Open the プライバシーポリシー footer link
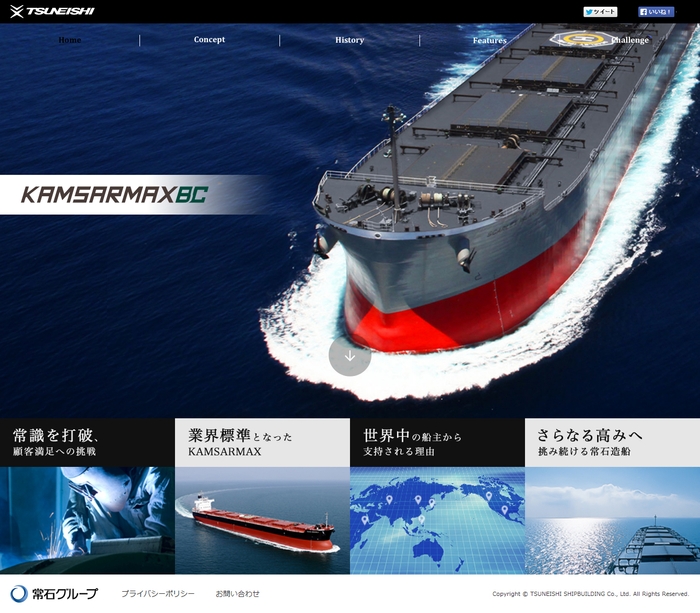700x613 pixels. click(158, 594)
